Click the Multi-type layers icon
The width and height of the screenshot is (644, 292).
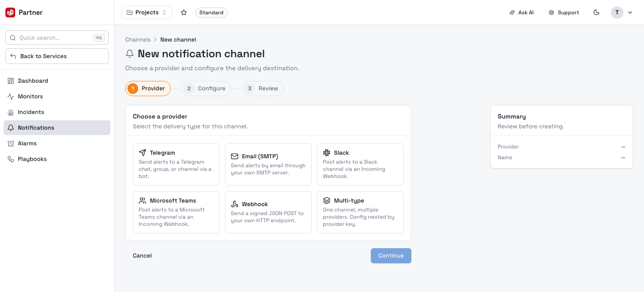tap(326, 201)
